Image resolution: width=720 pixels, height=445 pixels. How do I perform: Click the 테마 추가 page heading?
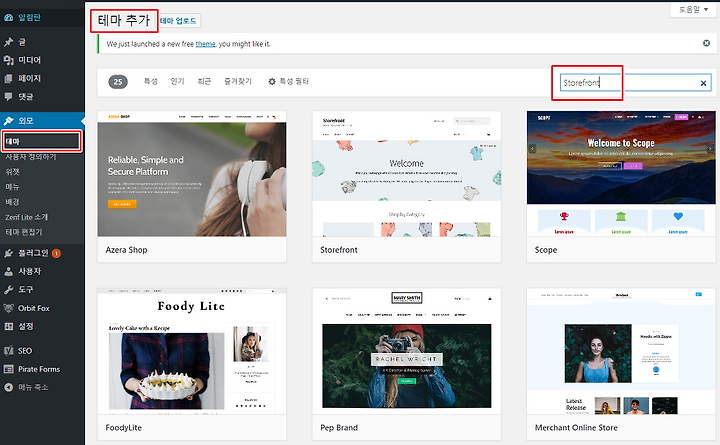click(124, 20)
